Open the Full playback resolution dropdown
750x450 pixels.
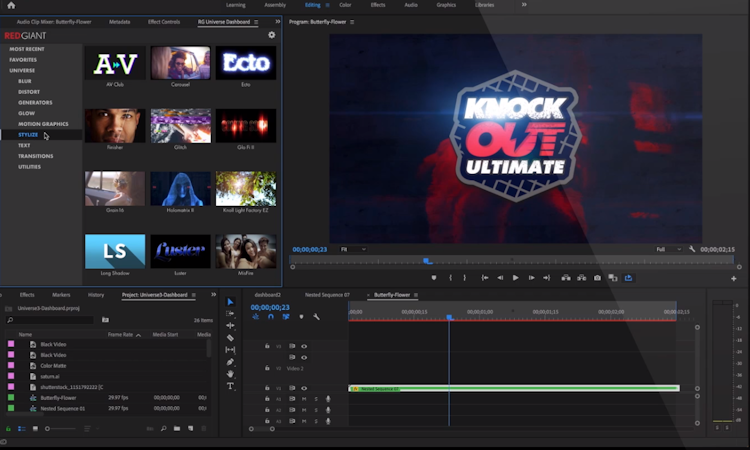pyautogui.click(x=668, y=249)
